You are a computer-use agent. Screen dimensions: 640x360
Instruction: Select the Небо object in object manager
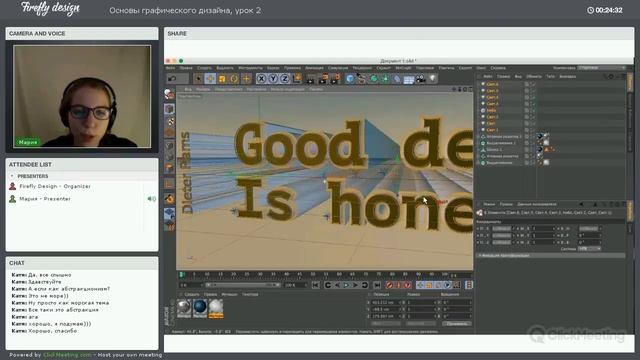point(491,110)
